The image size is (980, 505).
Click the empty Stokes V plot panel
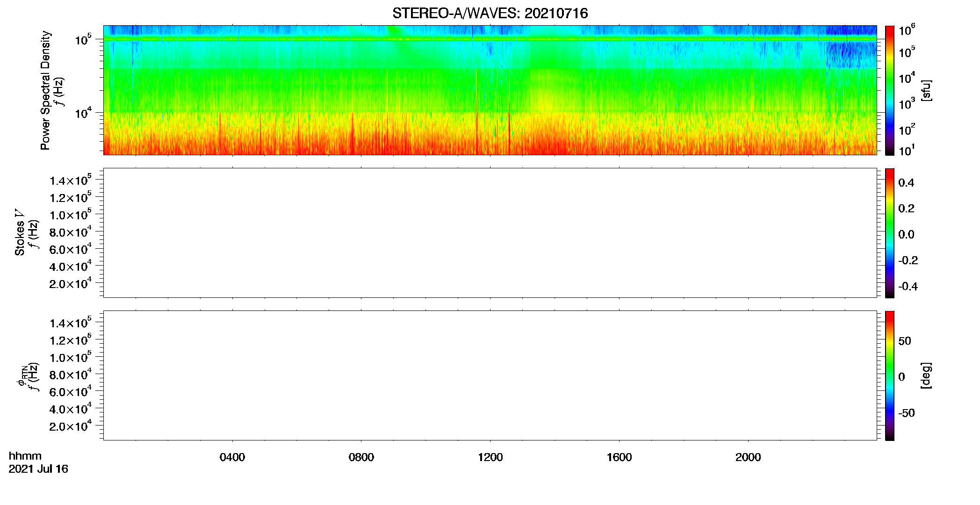[490, 233]
